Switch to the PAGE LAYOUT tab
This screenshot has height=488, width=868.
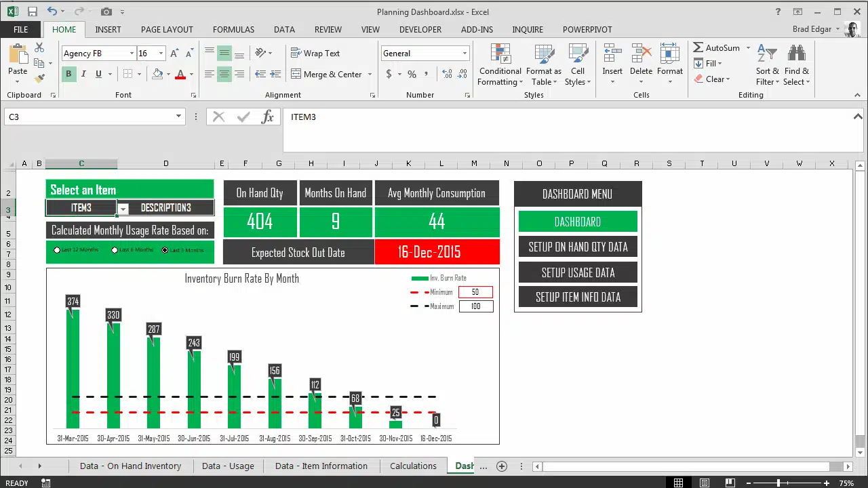pos(167,29)
